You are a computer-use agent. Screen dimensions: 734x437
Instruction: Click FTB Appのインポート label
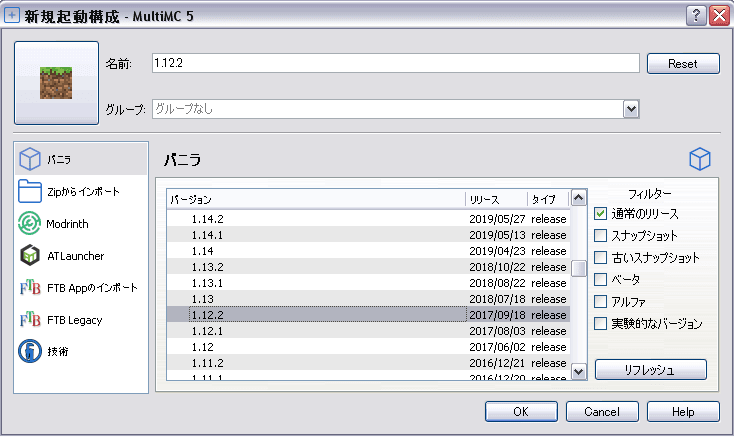pyautogui.click(x=92, y=288)
